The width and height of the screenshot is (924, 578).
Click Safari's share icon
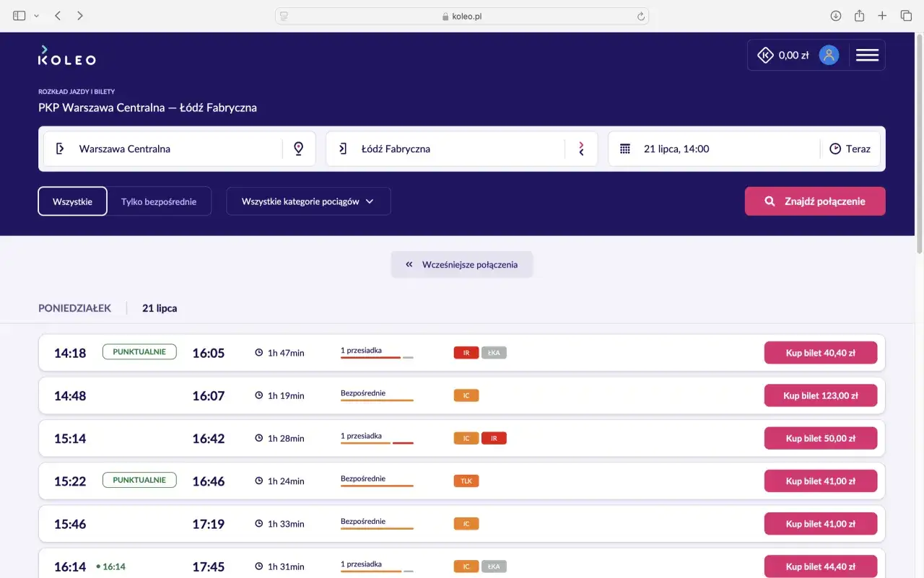point(859,16)
